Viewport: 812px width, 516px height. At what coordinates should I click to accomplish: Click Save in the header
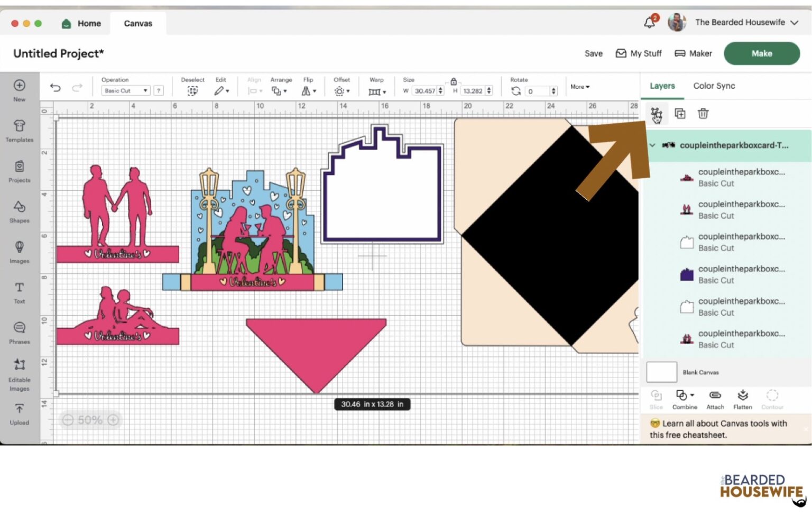click(593, 53)
